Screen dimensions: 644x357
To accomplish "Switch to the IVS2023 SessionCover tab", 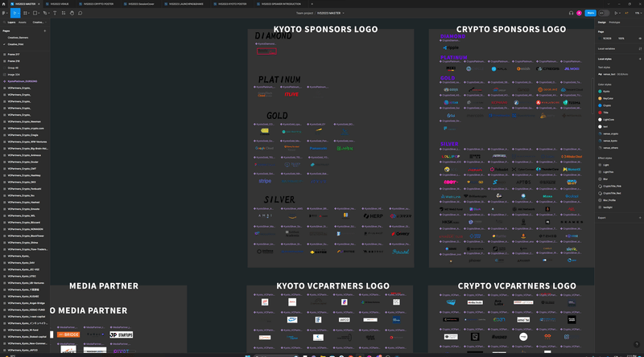I will [x=141, y=4].
